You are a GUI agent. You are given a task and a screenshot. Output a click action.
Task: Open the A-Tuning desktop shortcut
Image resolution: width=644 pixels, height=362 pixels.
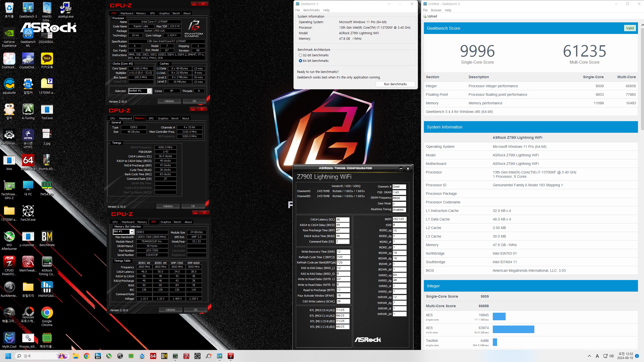click(x=28, y=112)
